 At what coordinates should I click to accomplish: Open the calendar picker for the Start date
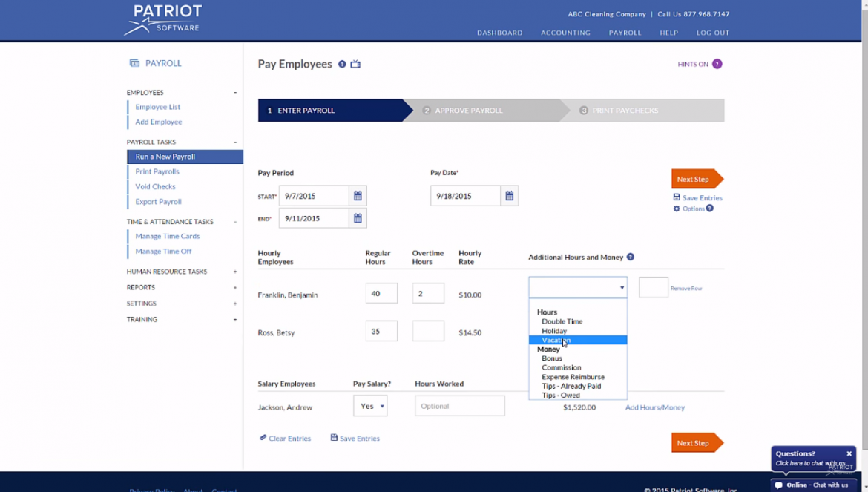[357, 195]
